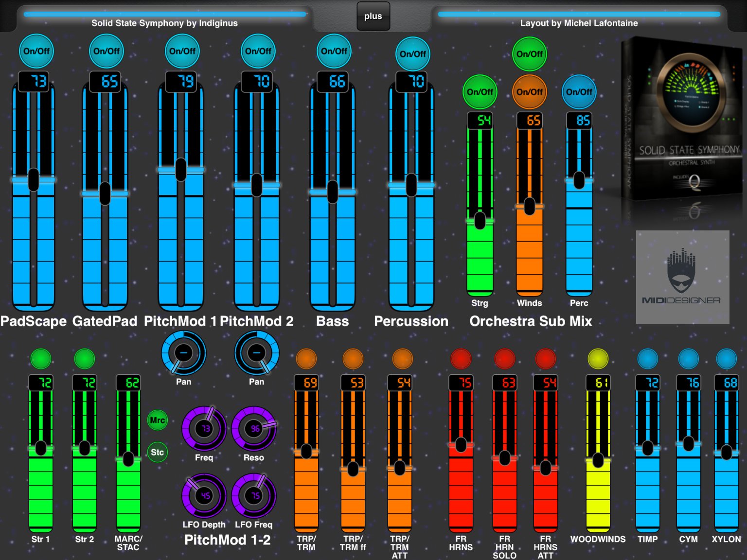
Task: Toggle PitchMod 2 On/Off button
Action: coord(258,51)
